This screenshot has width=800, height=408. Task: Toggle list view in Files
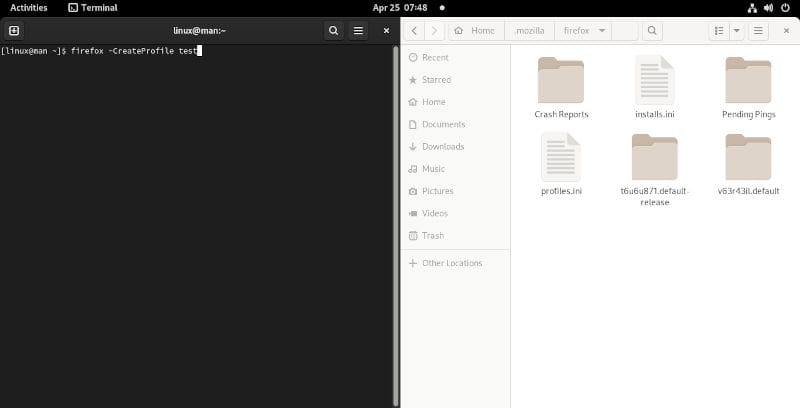point(719,31)
